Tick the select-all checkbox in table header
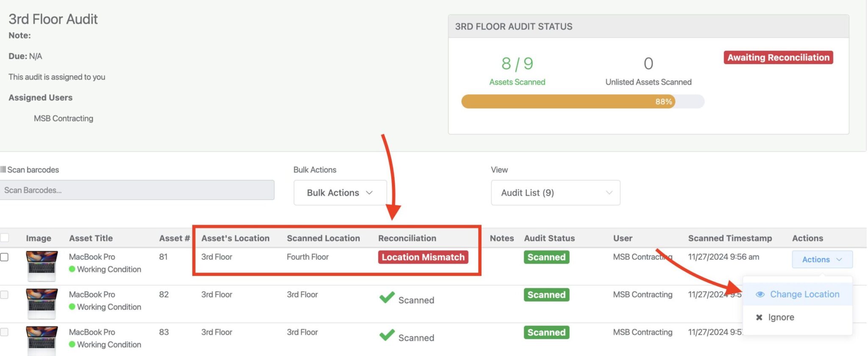Image resolution: width=868 pixels, height=356 pixels. (5, 238)
